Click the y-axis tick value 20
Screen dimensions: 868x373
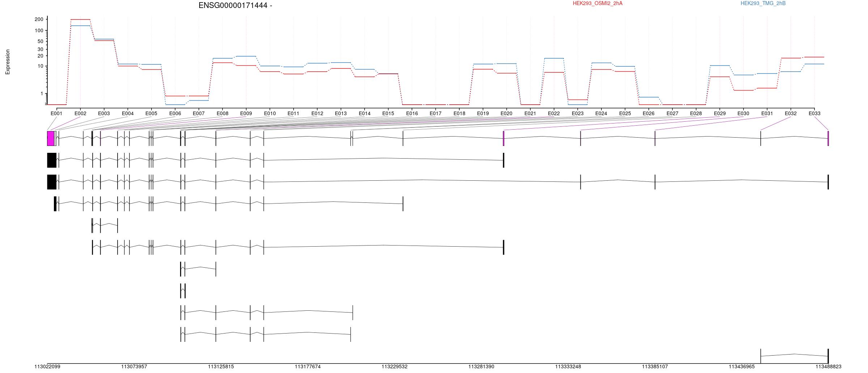[x=41, y=56]
